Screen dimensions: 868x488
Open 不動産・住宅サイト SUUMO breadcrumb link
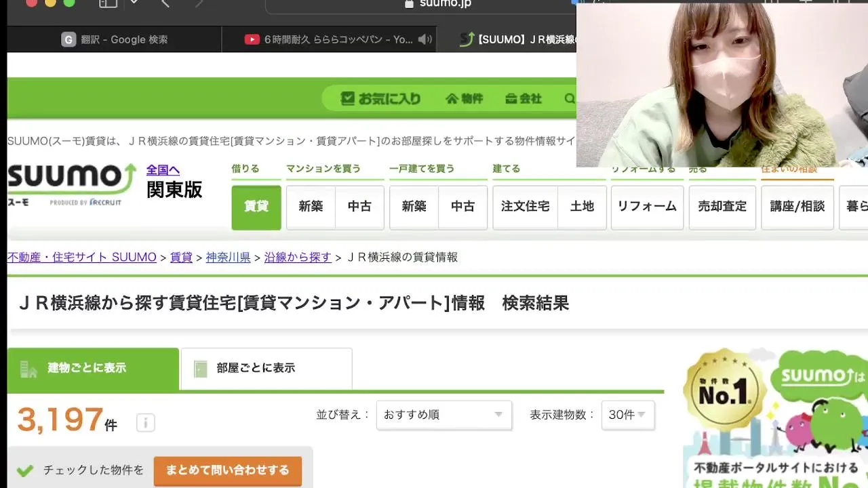click(x=82, y=258)
